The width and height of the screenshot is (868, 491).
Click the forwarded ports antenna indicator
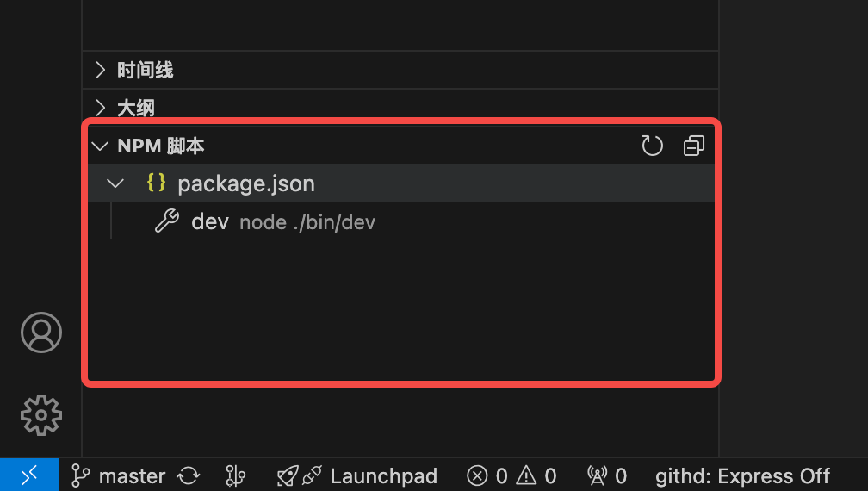[606, 475]
